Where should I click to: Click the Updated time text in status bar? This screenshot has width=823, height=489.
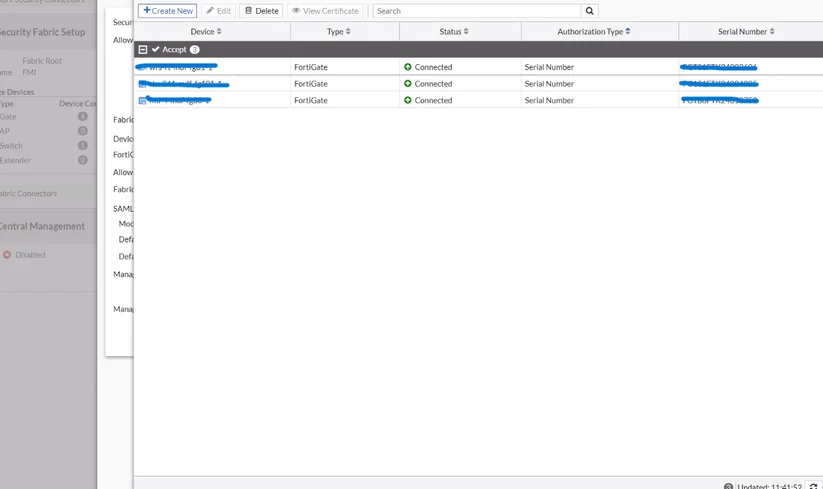[x=769, y=486]
